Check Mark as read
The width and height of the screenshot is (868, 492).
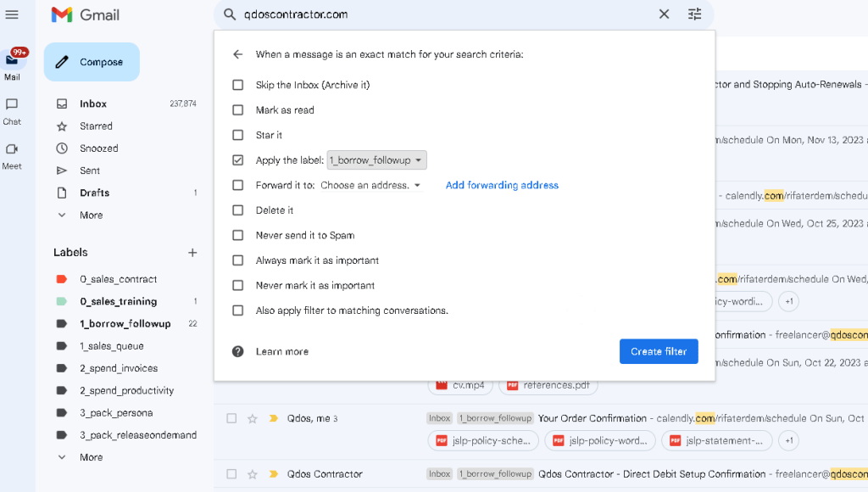(238, 109)
